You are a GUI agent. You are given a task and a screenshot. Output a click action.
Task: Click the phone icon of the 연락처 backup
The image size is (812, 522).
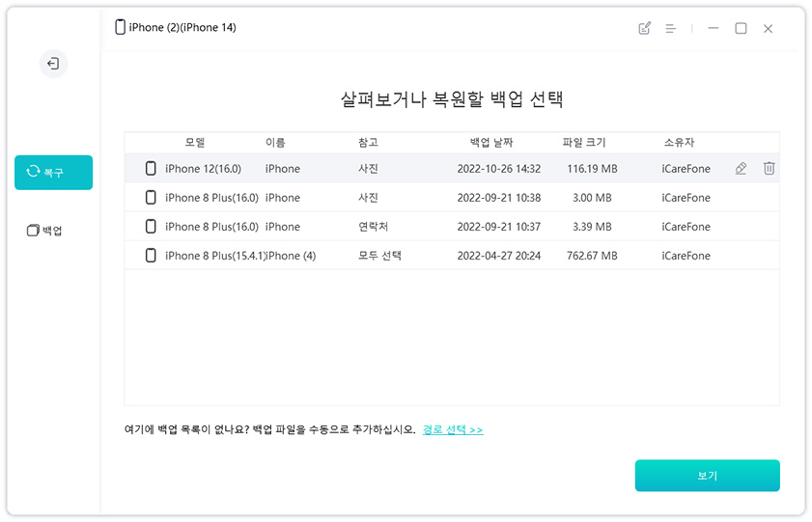[x=151, y=227]
